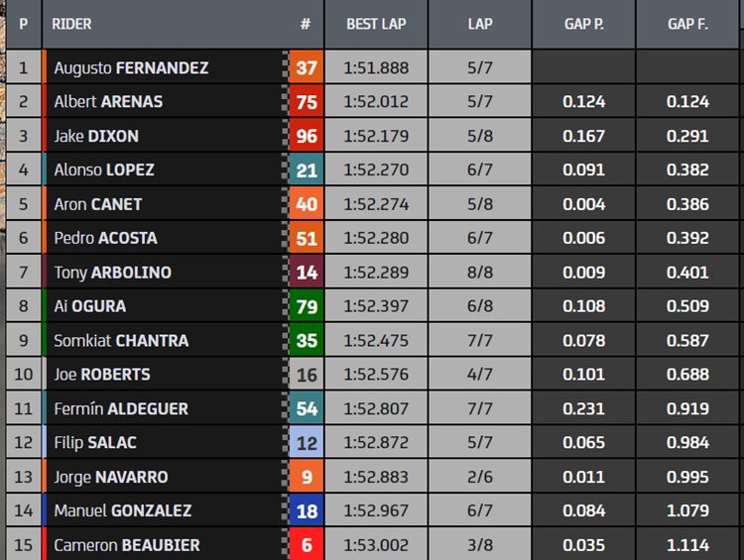Viewport: 744px width, 560px height.
Task: Select Joe Roberts number 16 swatch
Action: [x=307, y=375]
